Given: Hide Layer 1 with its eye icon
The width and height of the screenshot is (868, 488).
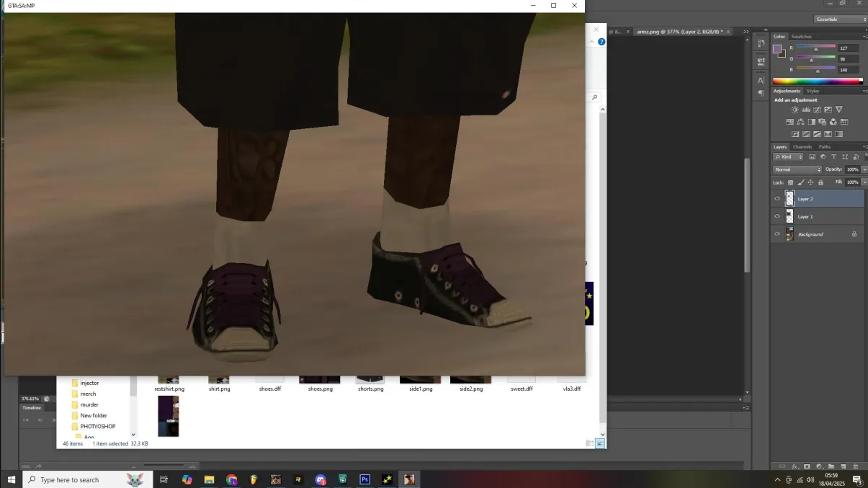Looking at the screenshot, I should tap(777, 216).
